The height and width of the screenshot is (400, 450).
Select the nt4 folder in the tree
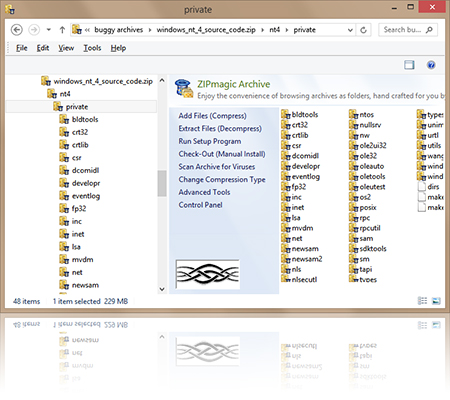point(59,94)
